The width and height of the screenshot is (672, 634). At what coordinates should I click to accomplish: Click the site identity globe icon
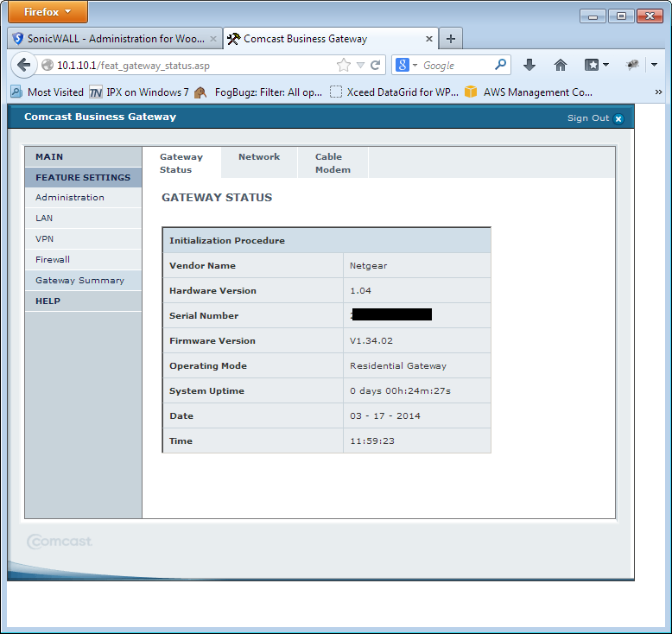48,65
